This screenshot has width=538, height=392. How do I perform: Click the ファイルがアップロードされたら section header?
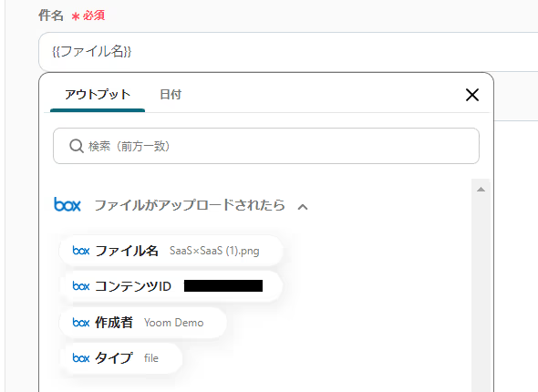(190, 205)
